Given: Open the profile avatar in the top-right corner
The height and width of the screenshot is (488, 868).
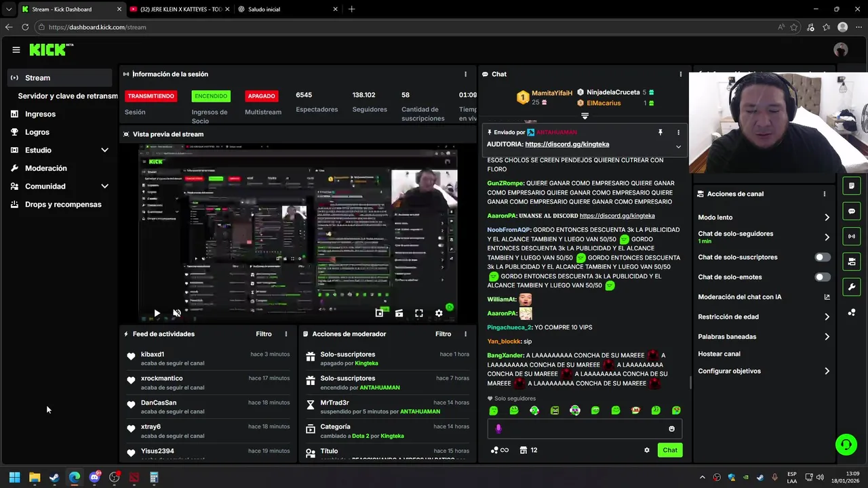Looking at the screenshot, I should tap(841, 49).
